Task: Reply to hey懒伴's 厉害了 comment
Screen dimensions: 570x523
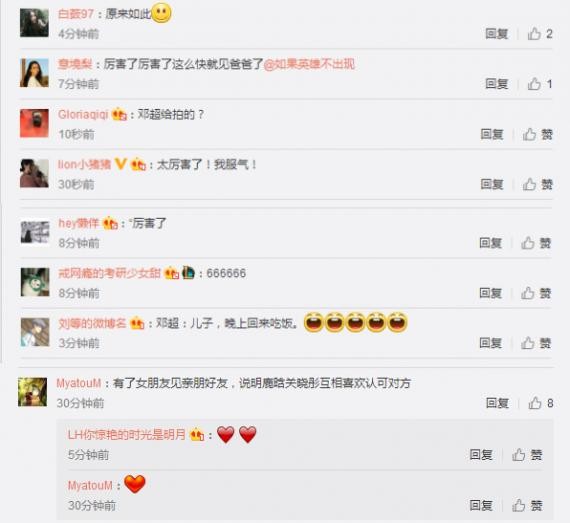Action: [491, 243]
